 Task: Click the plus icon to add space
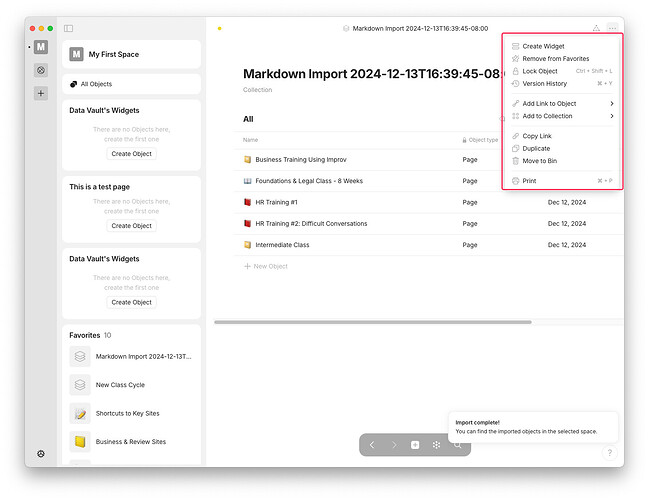(x=41, y=93)
